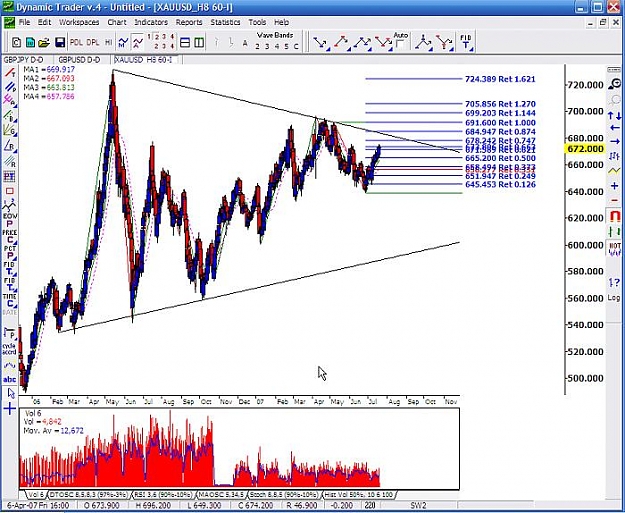Click the save floppy disk icon
This screenshot has width=625, height=513.
tap(60, 42)
